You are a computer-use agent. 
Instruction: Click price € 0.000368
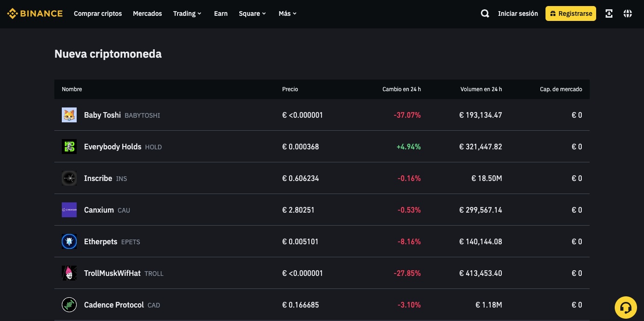point(301,147)
